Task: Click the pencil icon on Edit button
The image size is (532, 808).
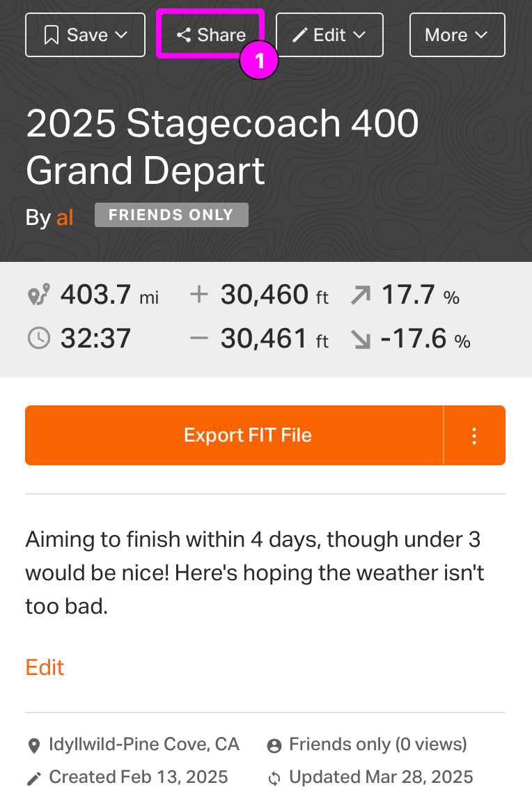Action: (300, 35)
